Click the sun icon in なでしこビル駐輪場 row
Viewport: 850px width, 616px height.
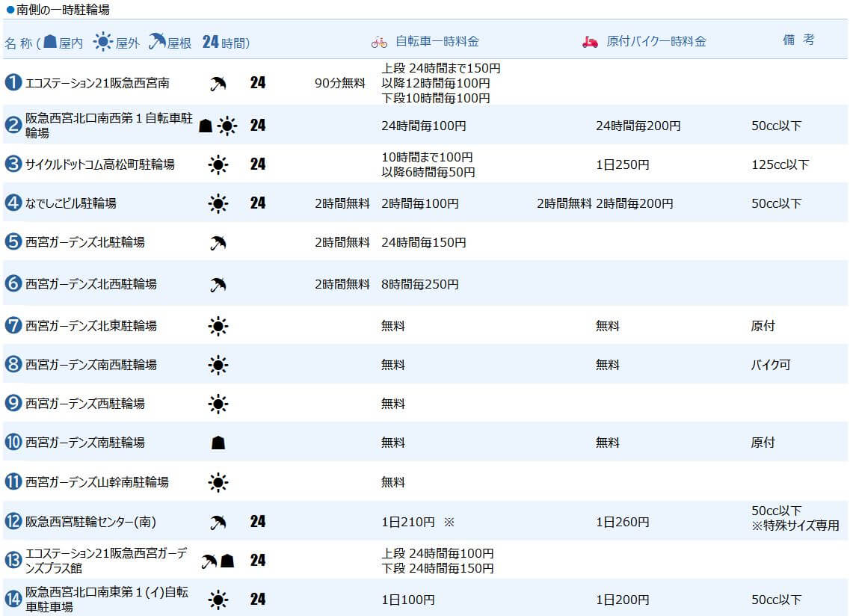(218, 204)
